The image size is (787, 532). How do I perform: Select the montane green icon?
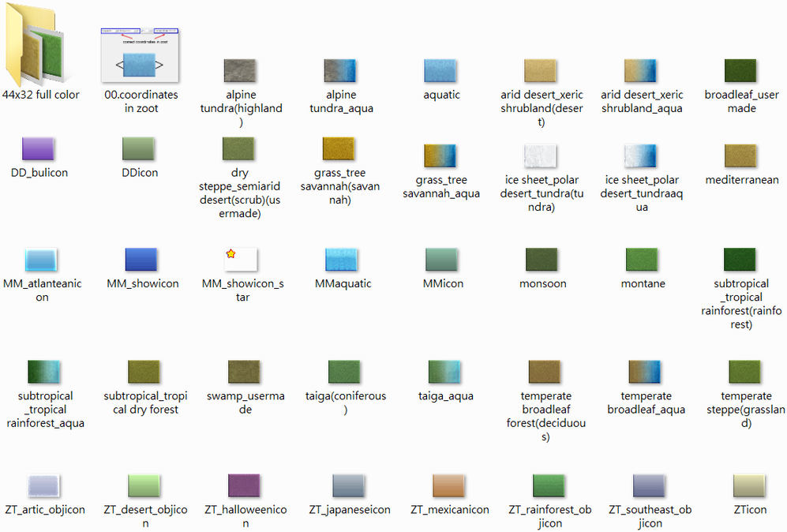642,259
